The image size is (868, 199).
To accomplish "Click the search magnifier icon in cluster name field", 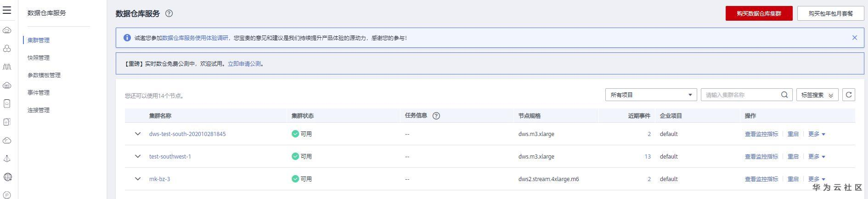I will (x=784, y=95).
